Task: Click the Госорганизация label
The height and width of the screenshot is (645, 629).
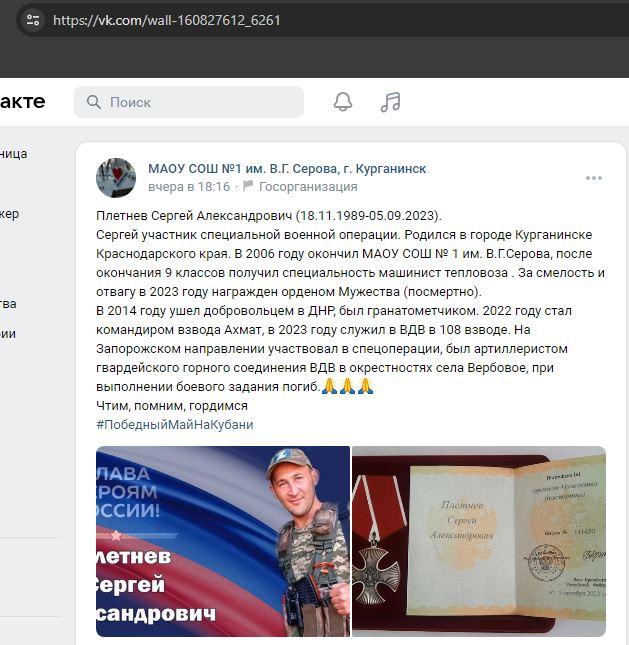Action: tap(308, 187)
